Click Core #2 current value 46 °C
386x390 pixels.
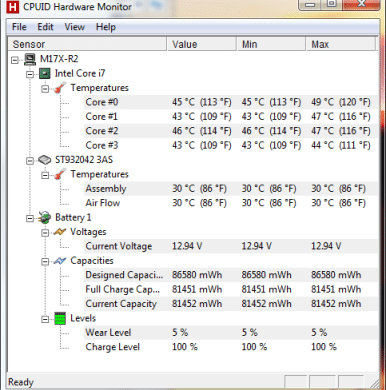tap(202, 131)
